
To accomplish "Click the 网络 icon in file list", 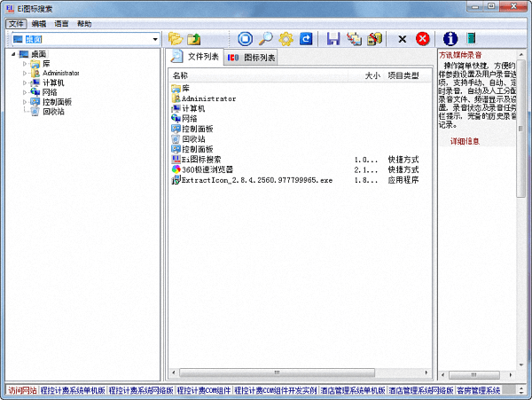I will click(176, 119).
